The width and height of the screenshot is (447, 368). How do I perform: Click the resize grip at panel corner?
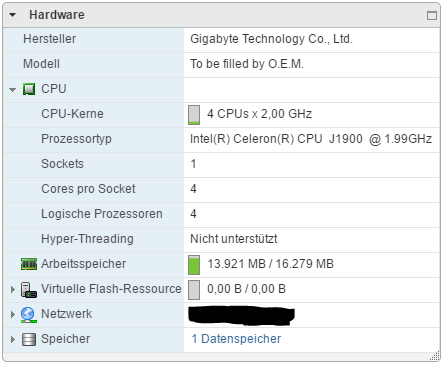tap(435, 356)
